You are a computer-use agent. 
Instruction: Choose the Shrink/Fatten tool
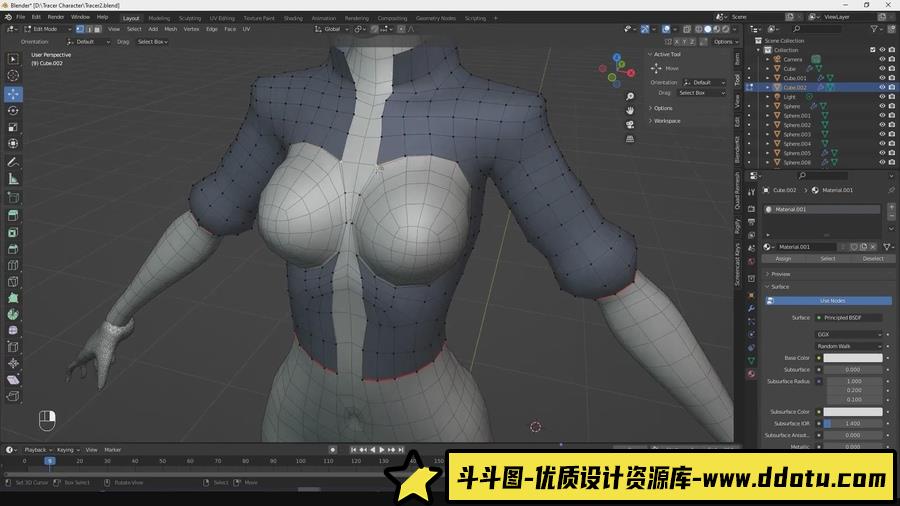pyautogui.click(x=13, y=363)
